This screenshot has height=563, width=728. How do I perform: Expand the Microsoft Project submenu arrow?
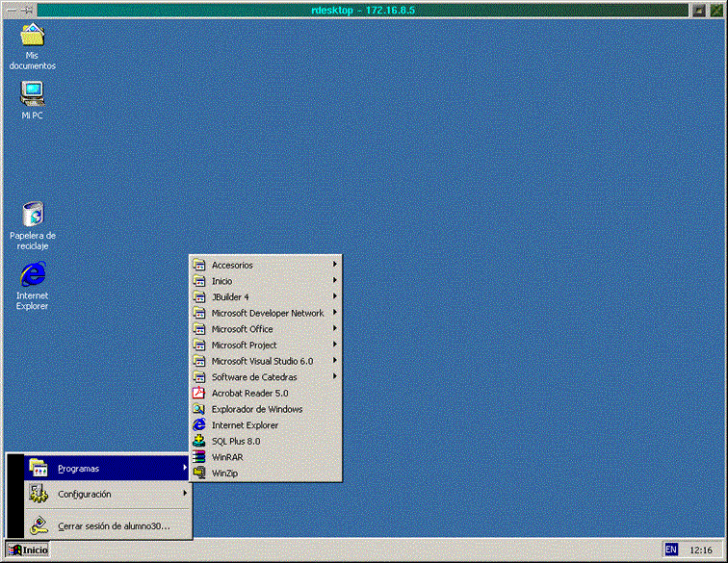coord(334,345)
